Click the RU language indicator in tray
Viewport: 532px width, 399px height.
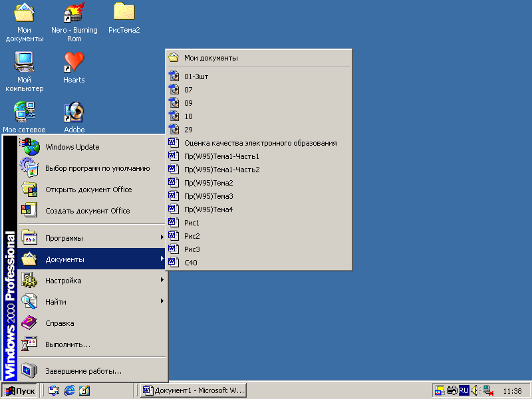464,390
